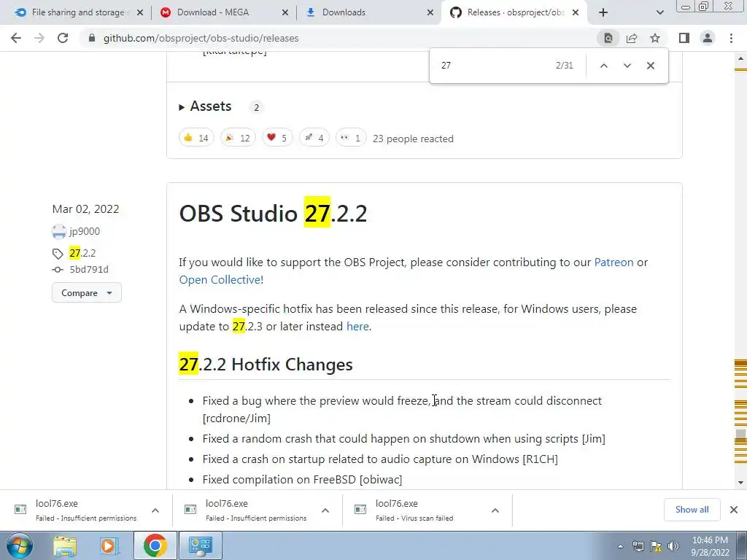Open options for first lool76.exe download

coord(155,510)
